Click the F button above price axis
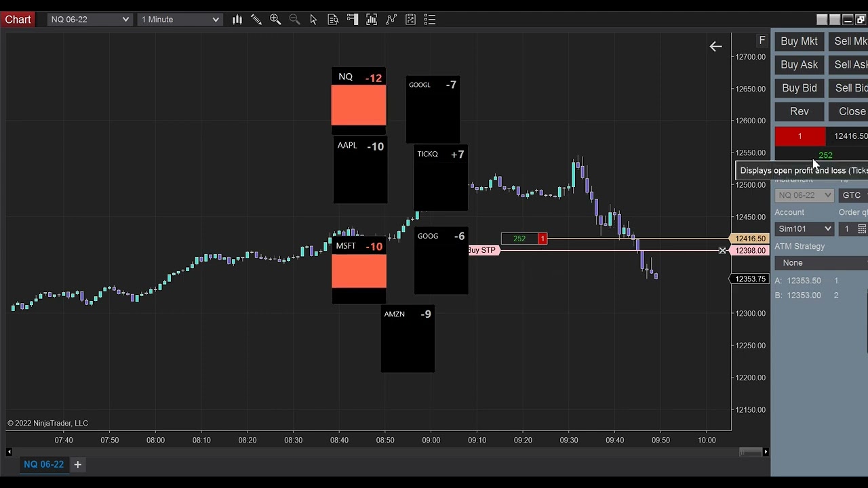The height and width of the screenshot is (488, 868). pyautogui.click(x=762, y=41)
